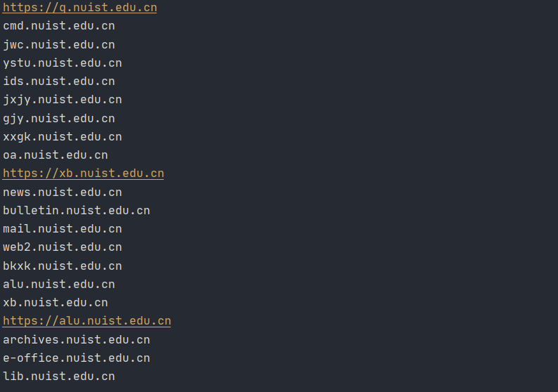Click the lib.nuist.edu.cn line
The width and height of the screenshot is (558, 392).
[x=59, y=377]
